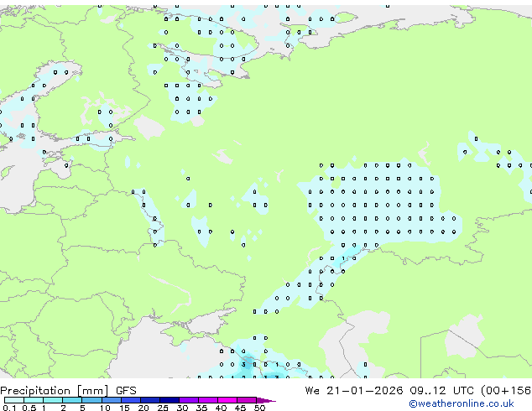Click the purple arrow tip past 50 mm
The width and height of the screenshot is (532, 411).
point(266,400)
